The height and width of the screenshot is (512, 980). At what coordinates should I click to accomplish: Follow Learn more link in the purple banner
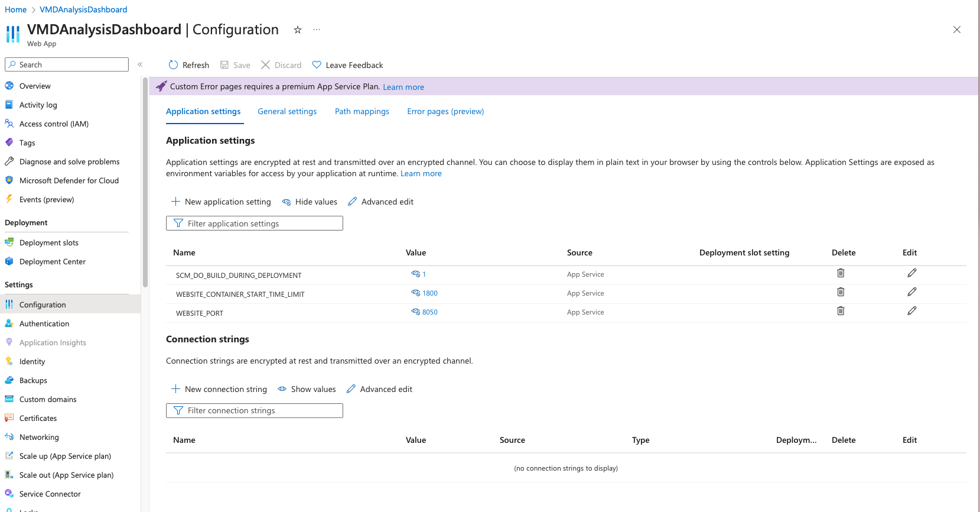(403, 87)
